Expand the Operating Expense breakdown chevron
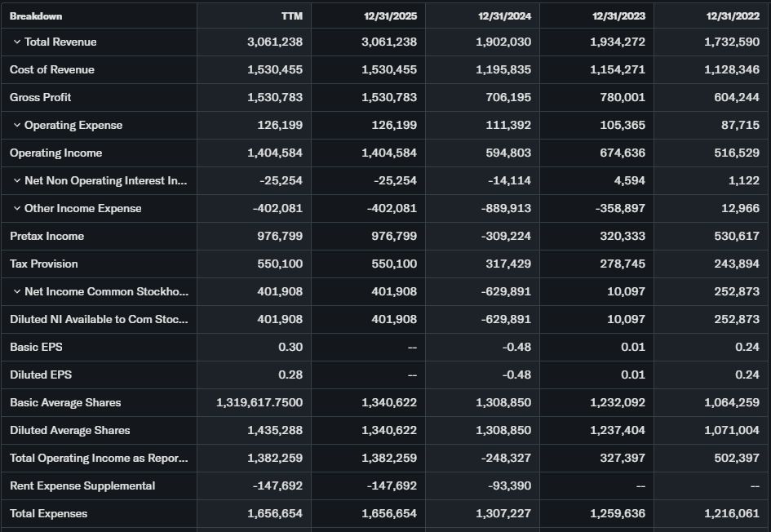Viewport: 771px width, 532px height. pos(17,126)
